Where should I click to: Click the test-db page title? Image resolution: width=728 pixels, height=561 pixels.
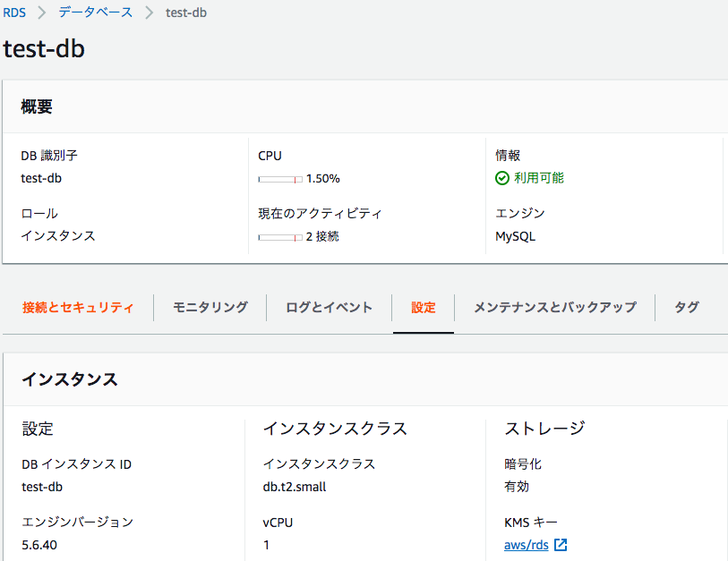(x=44, y=48)
